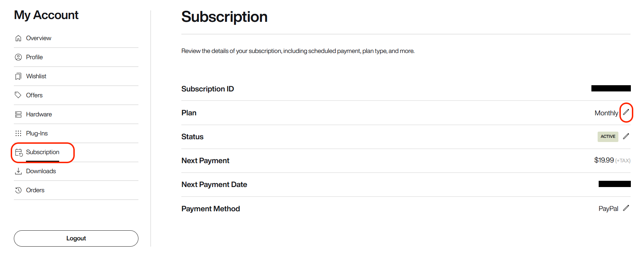The height and width of the screenshot is (257, 644).
Task: Click the Overview home icon
Action: coord(18,38)
